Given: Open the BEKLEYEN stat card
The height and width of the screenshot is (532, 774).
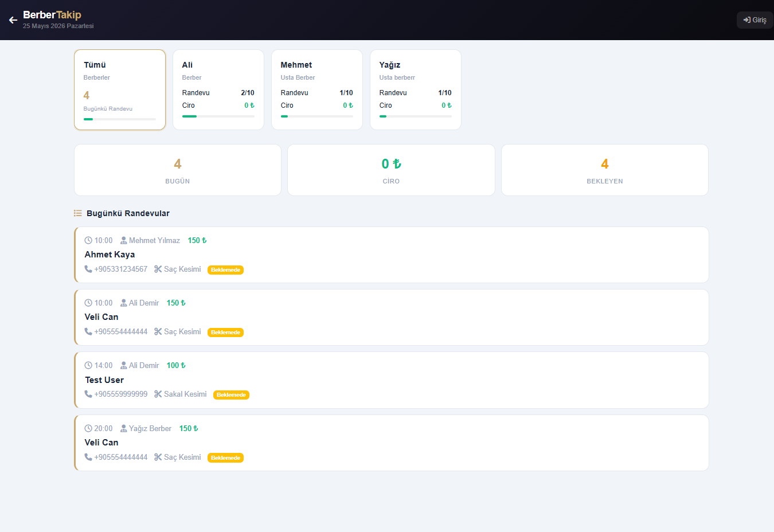Looking at the screenshot, I should (605, 170).
